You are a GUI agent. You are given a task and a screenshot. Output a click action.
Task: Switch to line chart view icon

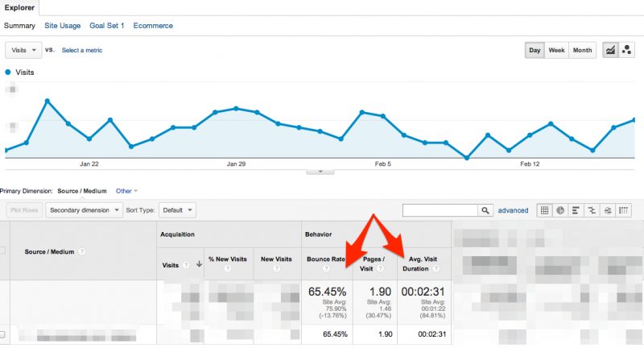(610, 50)
